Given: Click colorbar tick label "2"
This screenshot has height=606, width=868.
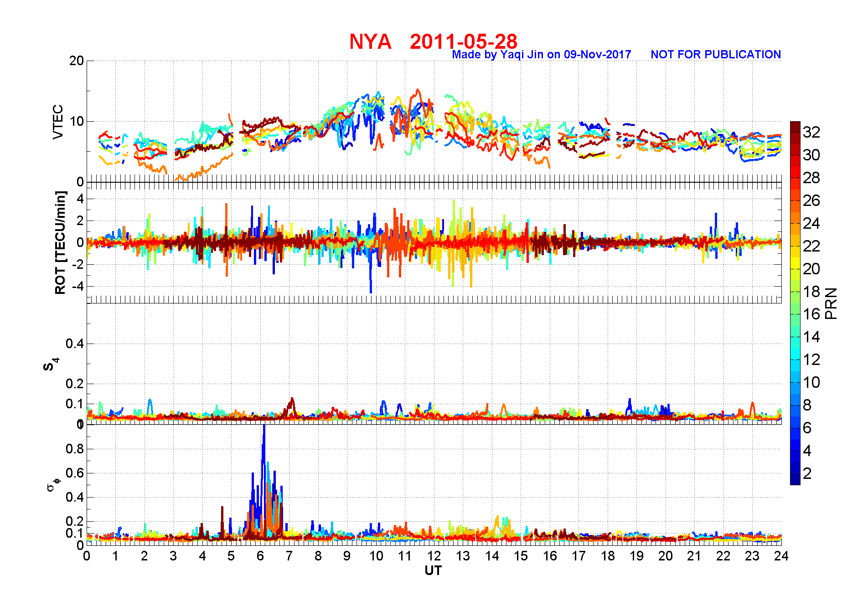Looking at the screenshot, I should coord(807,473).
